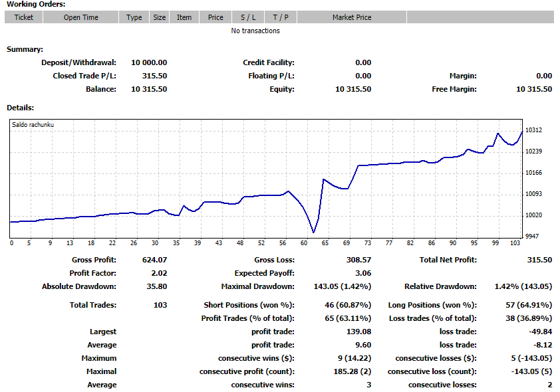
Task: Select the Deposit/Withdrawal value 10 000.00
Action: click(x=149, y=62)
